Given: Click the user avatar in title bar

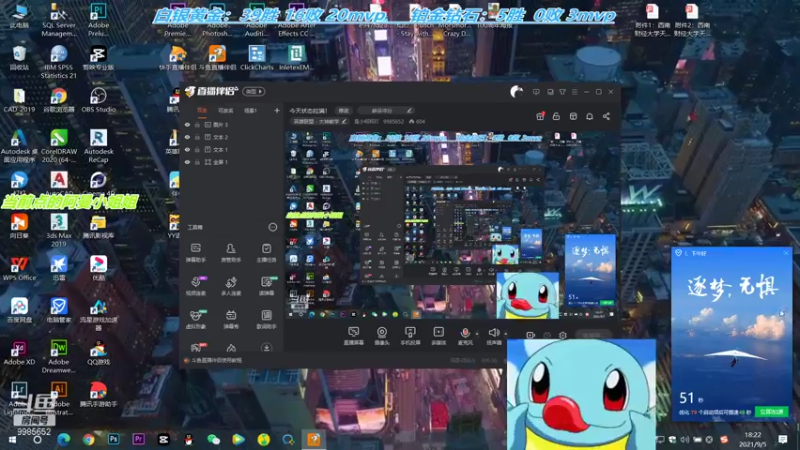Looking at the screenshot, I should click(516, 92).
